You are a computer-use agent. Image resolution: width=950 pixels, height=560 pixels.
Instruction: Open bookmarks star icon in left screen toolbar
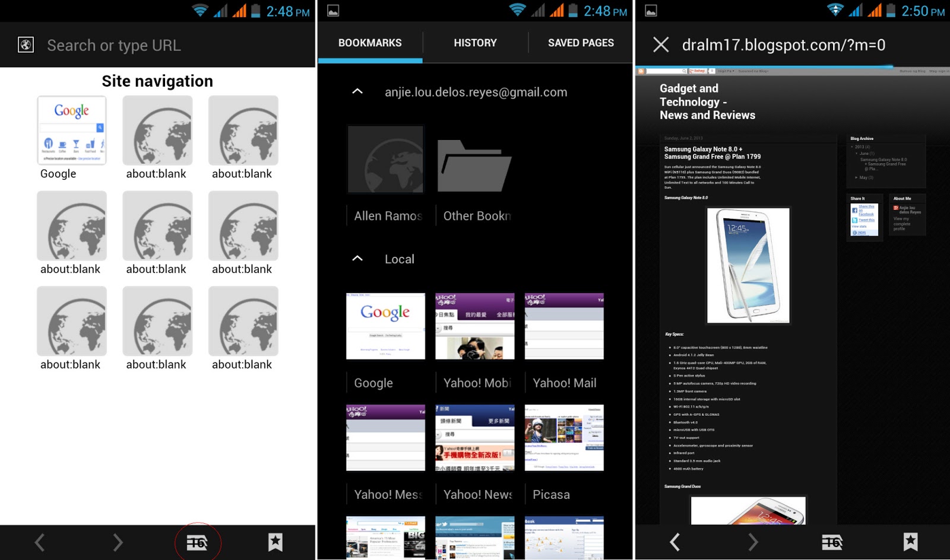pos(275,542)
